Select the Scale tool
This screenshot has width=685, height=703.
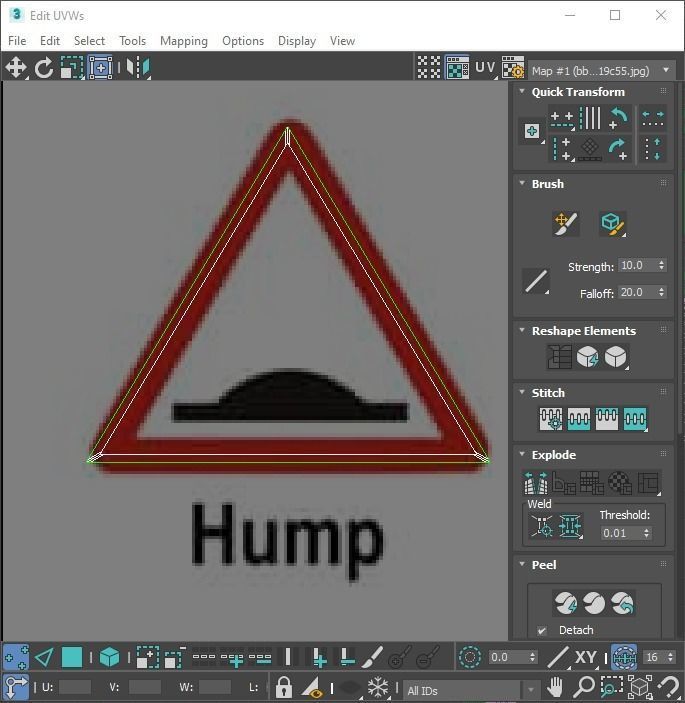point(72,68)
